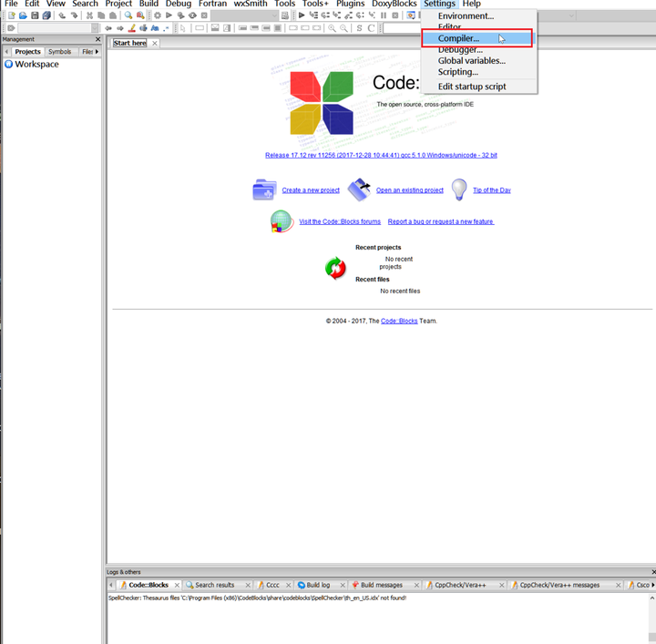Click the Run play icon in build toolbar
656x644 pixels.
pos(169,15)
